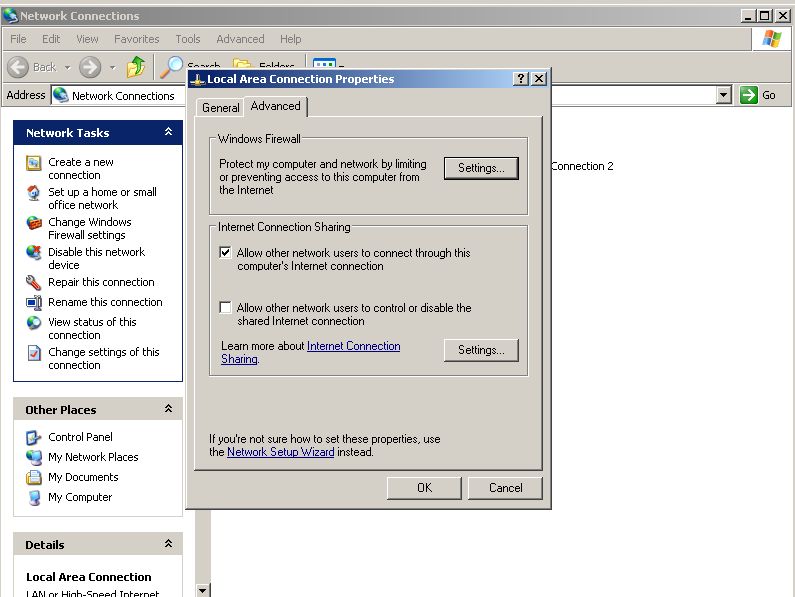Collapse the Details panel
The height and width of the screenshot is (597, 795).
coord(168,544)
